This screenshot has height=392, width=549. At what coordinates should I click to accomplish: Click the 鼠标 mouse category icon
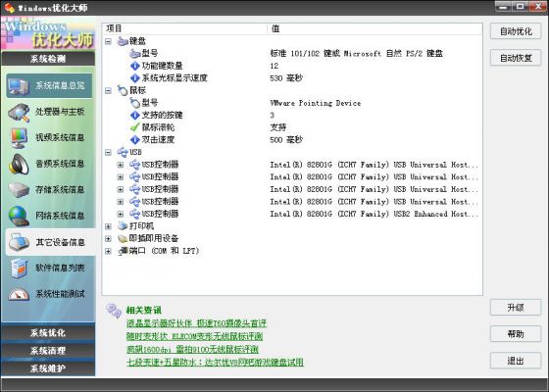click(x=123, y=90)
